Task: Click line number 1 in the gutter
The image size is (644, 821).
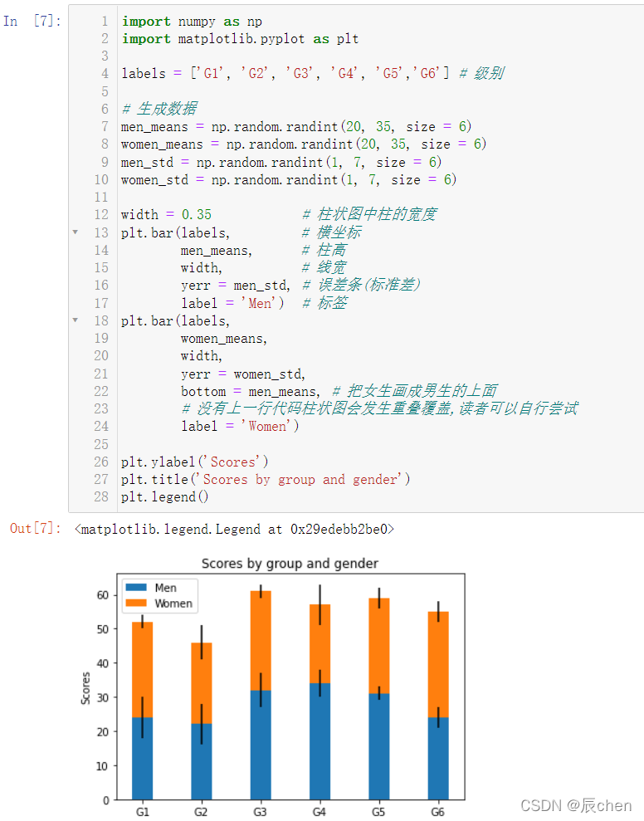Action: point(105,22)
